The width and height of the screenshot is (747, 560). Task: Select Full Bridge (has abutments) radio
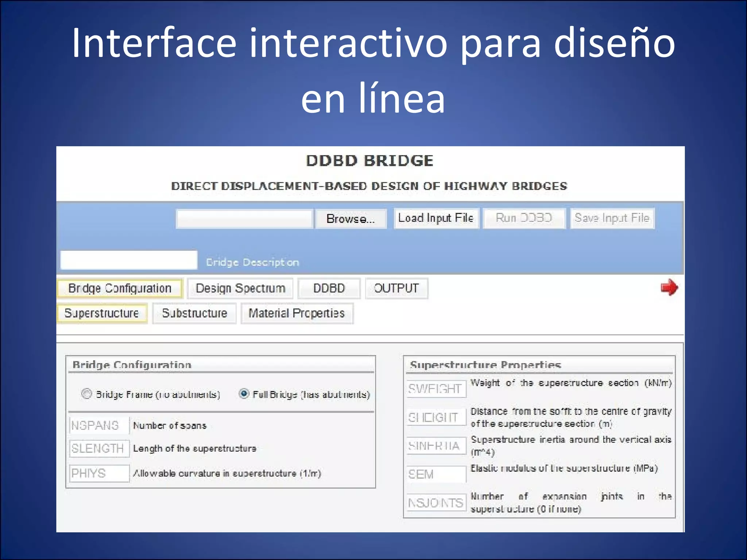coord(244,394)
